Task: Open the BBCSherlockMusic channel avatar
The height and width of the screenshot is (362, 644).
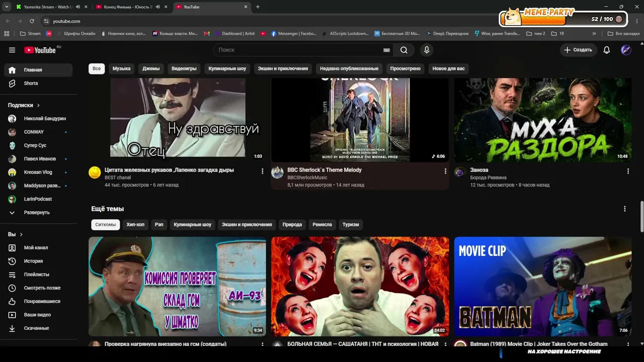Action: tap(277, 172)
